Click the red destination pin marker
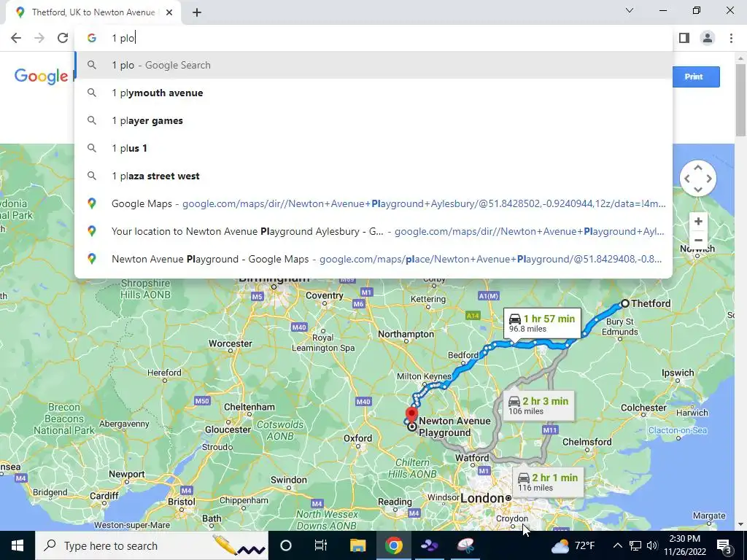 pyautogui.click(x=411, y=413)
